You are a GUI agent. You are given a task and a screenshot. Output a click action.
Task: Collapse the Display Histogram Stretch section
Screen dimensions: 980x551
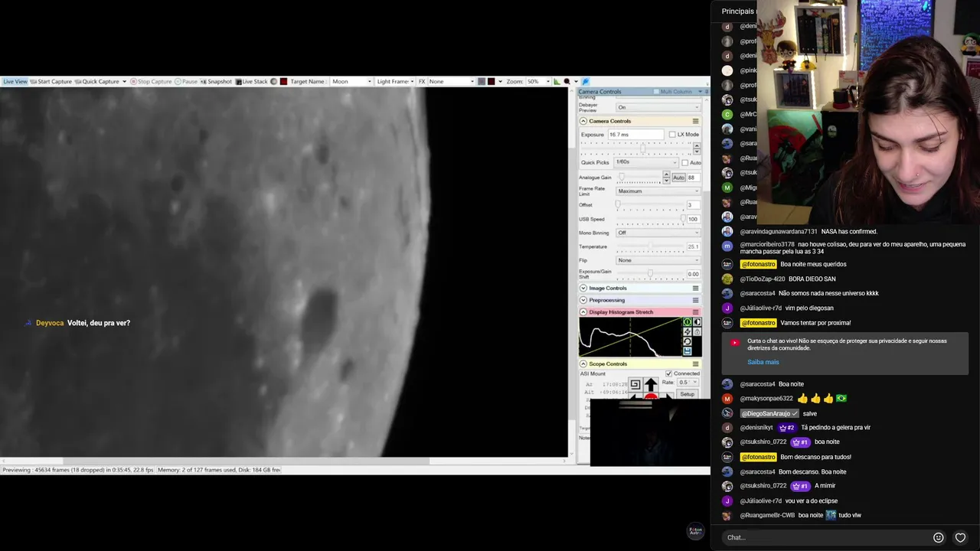583,312
